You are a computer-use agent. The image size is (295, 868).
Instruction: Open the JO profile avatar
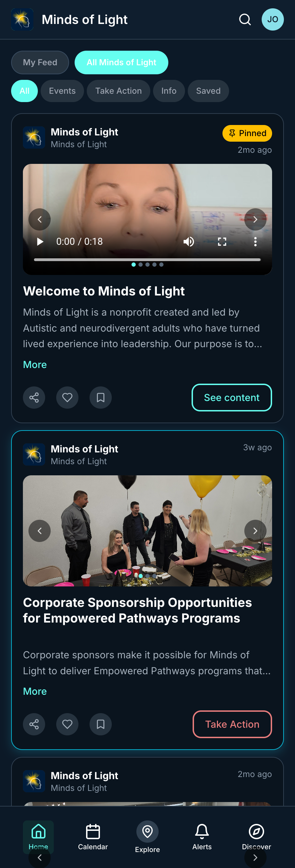coord(272,19)
